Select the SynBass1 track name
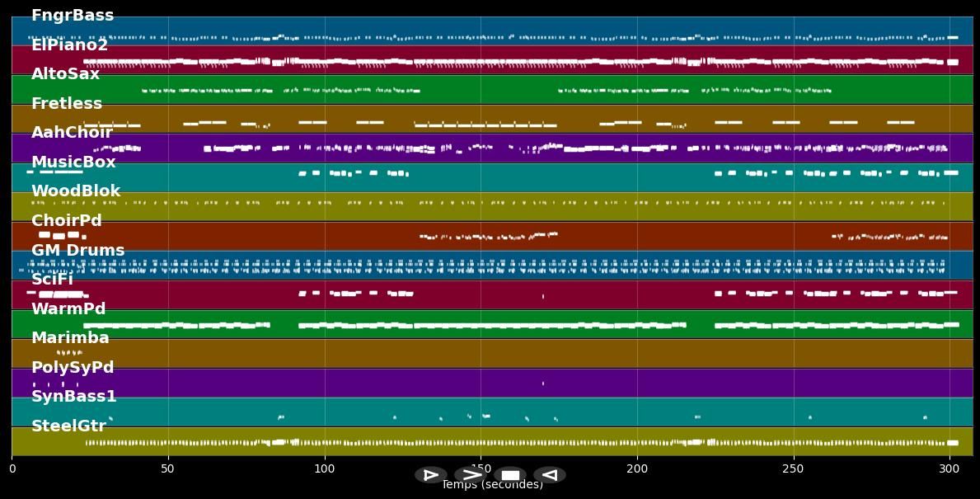 pos(74,397)
